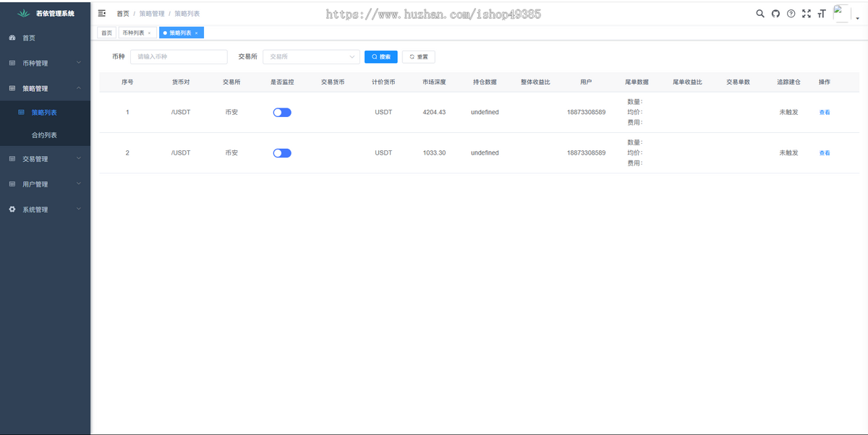Click the 1033.30 market depth value
Viewport: 868px width, 435px height.
click(434, 153)
